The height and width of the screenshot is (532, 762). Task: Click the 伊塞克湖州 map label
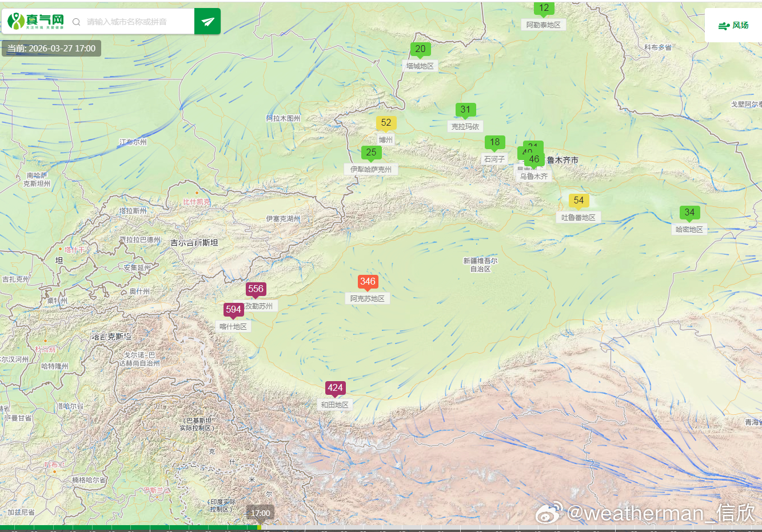click(283, 218)
